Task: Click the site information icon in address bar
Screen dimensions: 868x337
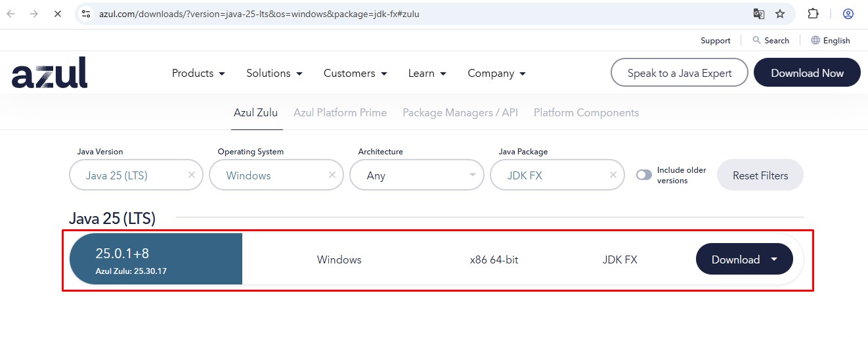Action: tap(86, 14)
